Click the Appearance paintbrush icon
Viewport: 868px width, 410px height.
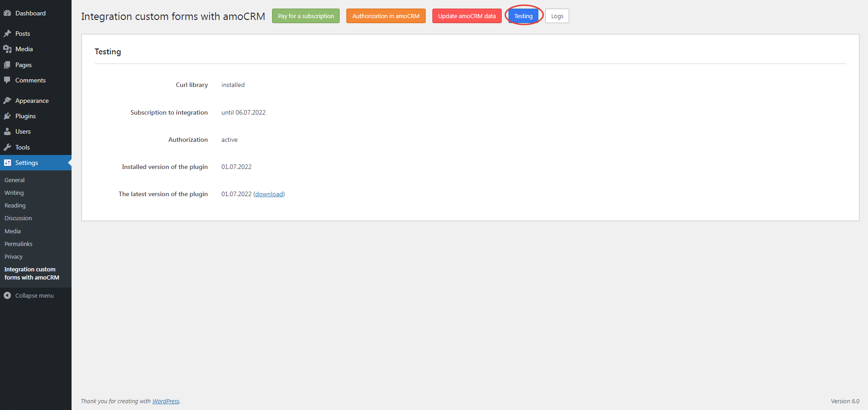[7, 101]
